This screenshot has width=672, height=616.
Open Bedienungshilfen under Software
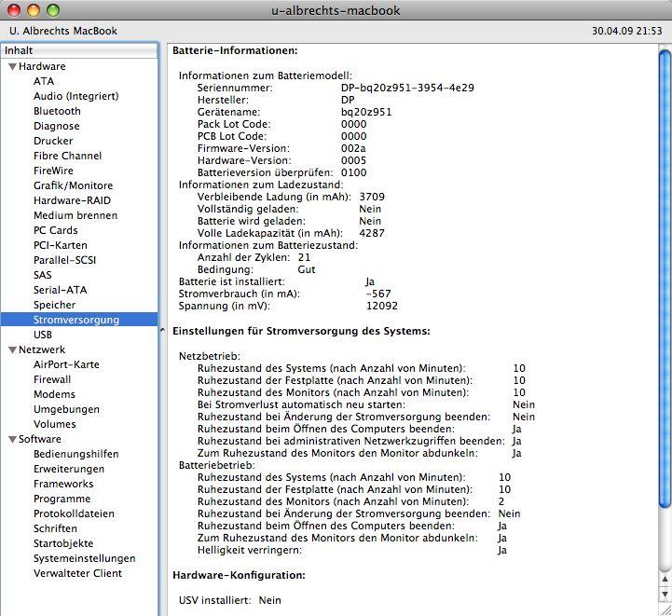click(76, 454)
